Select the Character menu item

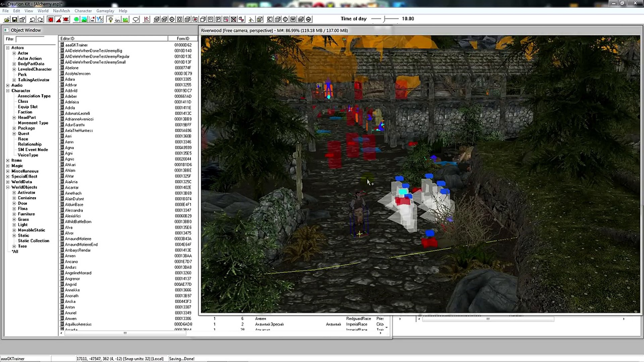(83, 11)
